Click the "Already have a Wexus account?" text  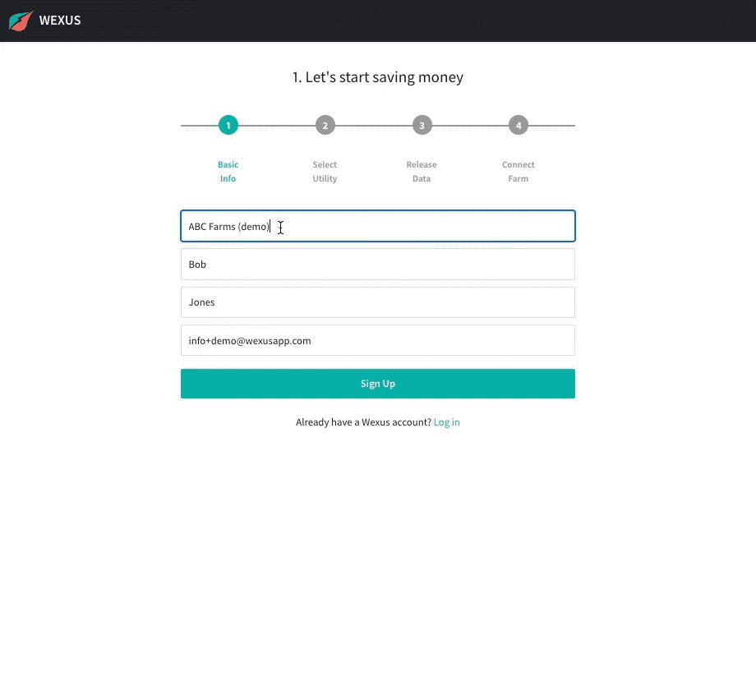point(363,422)
